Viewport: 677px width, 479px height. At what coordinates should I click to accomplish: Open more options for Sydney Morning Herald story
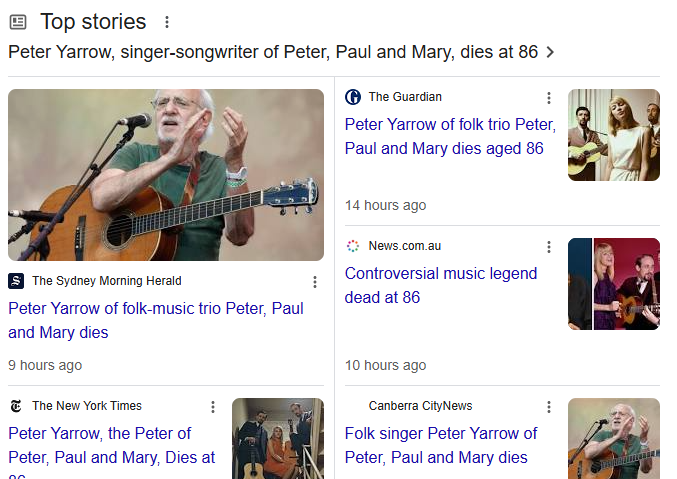pos(314,282)
